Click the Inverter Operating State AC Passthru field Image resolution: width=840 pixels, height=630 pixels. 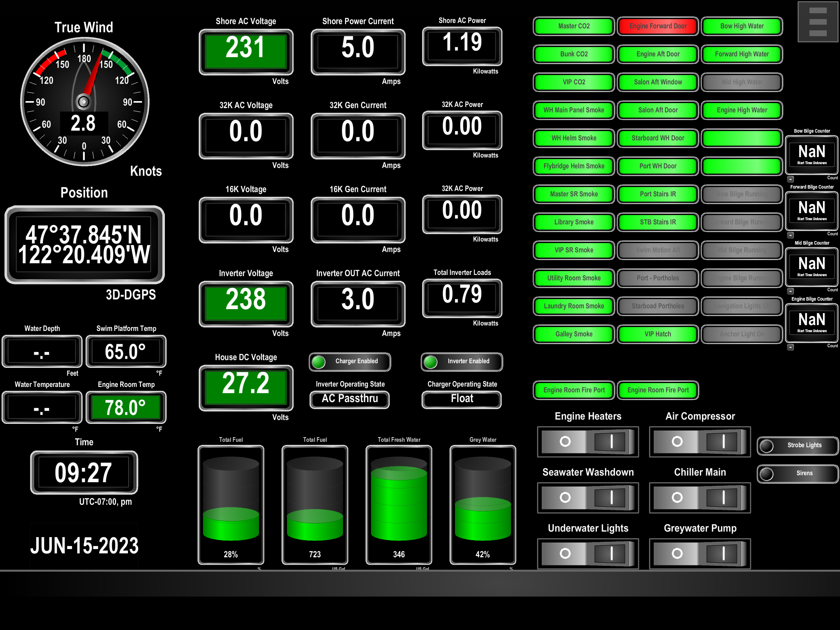coord(350,399)
